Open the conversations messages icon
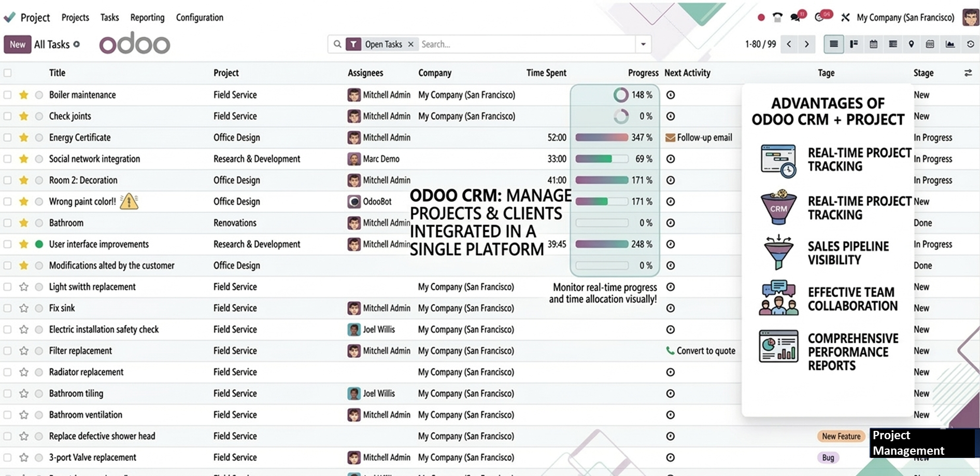The width and height of the screenshot is (980, 476). [796, 17]
